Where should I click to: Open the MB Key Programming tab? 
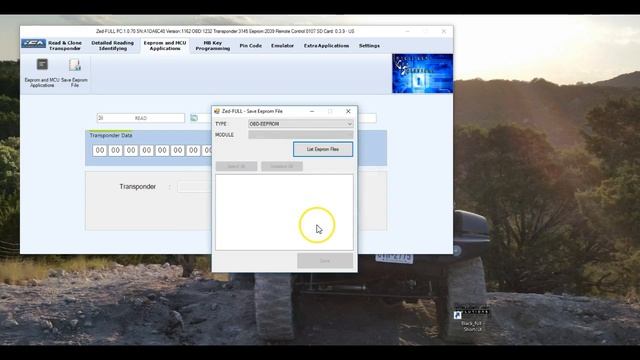click(213, 45)
